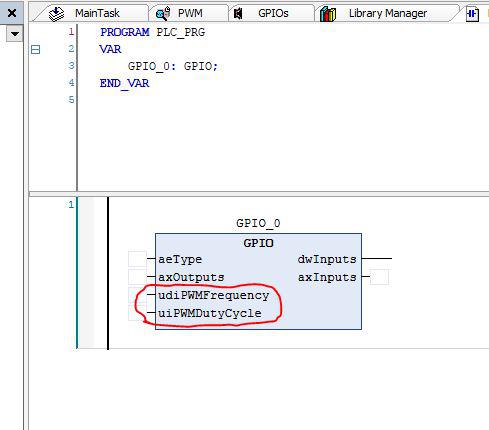Click the axInputs output placeholder box
Viewport: 489px width, 430px height.
379,277
